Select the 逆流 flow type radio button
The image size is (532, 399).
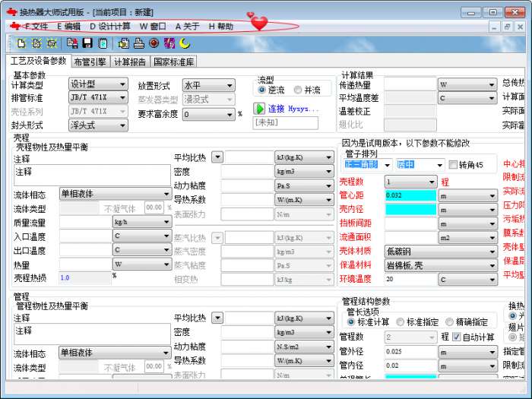pos(262,90)
